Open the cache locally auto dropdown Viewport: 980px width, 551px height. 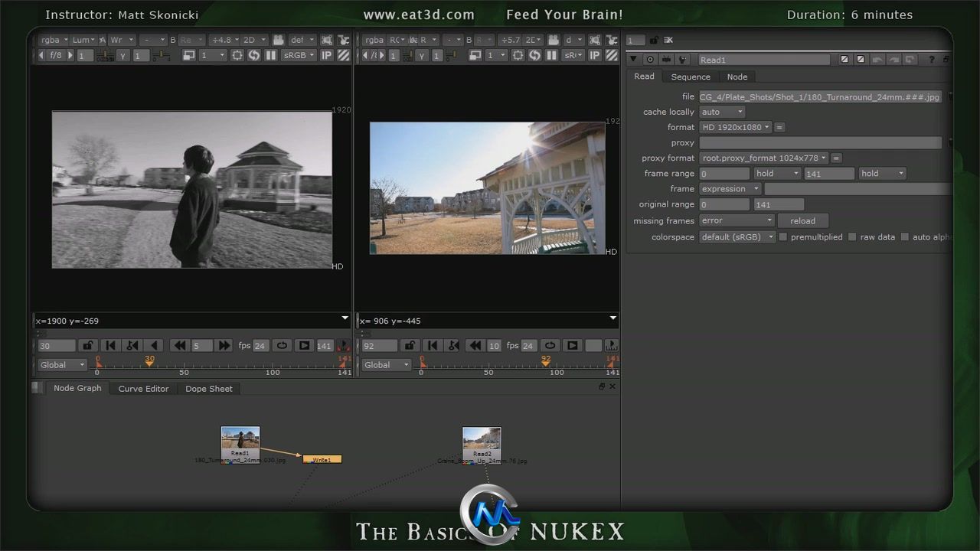click(x=721, y=112)
